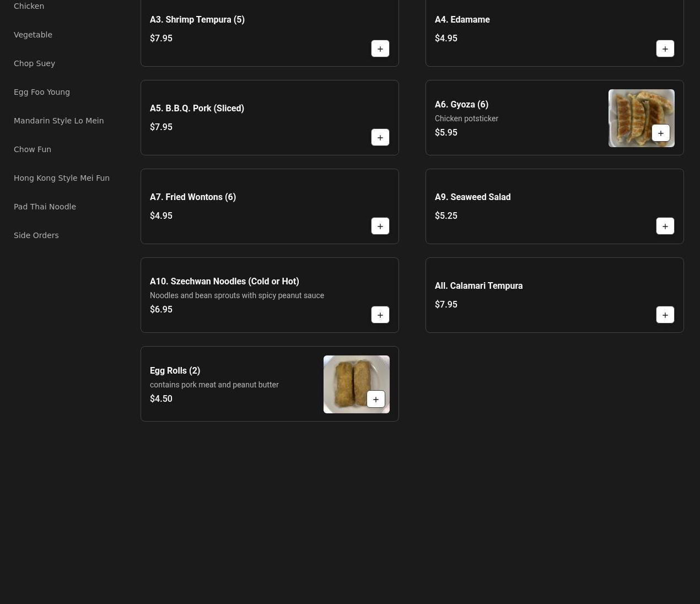The height and width of the screenshot is (604, 700).
Task: Choose Pad Thai Noodle category
Action: [45, 207]
